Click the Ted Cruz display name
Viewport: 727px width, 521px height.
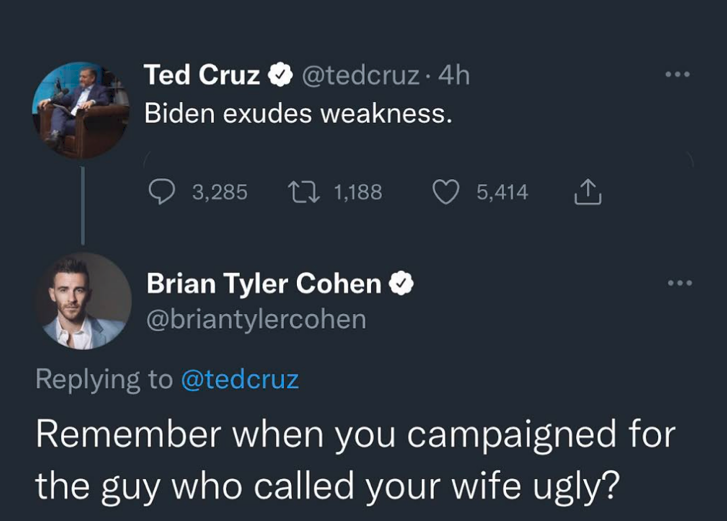(x=203, y=75)
